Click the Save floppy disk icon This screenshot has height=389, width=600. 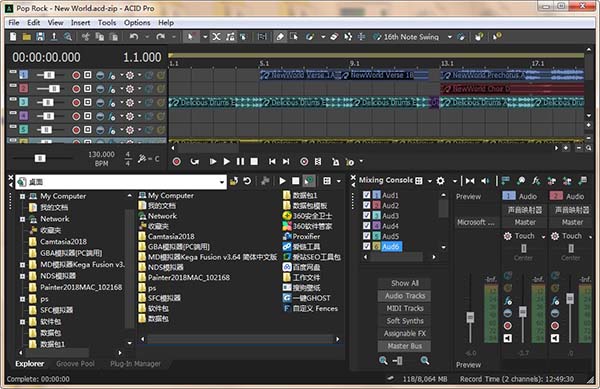[40, 37]
